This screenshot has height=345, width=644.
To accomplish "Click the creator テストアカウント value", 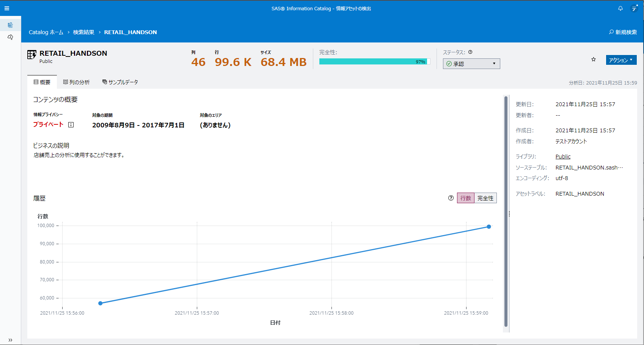I will [x=571, y=141].
